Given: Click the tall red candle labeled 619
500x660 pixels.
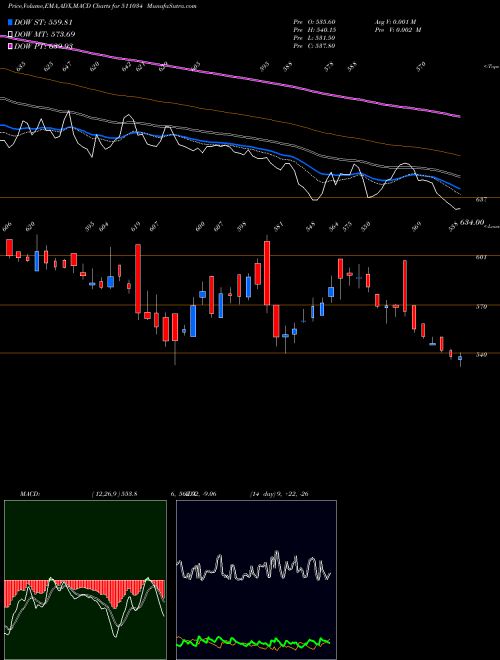Looking at the screenshot, I should point(138,279).
